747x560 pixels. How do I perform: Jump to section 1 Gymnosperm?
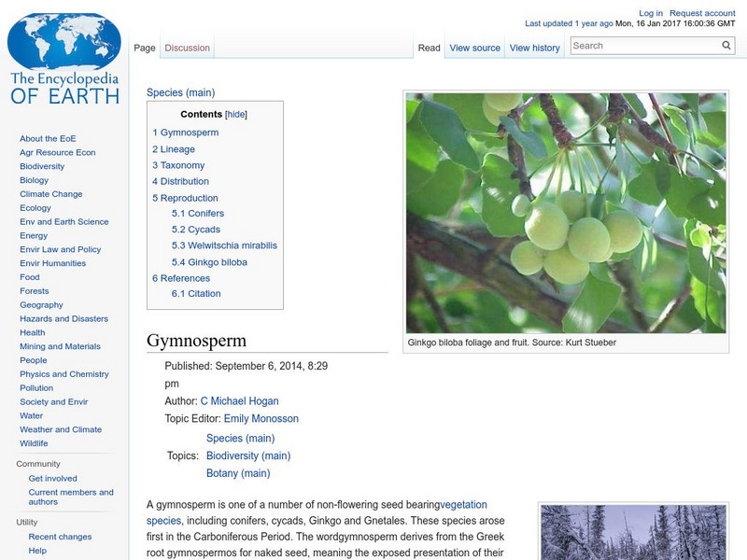[x=185, y=133]
